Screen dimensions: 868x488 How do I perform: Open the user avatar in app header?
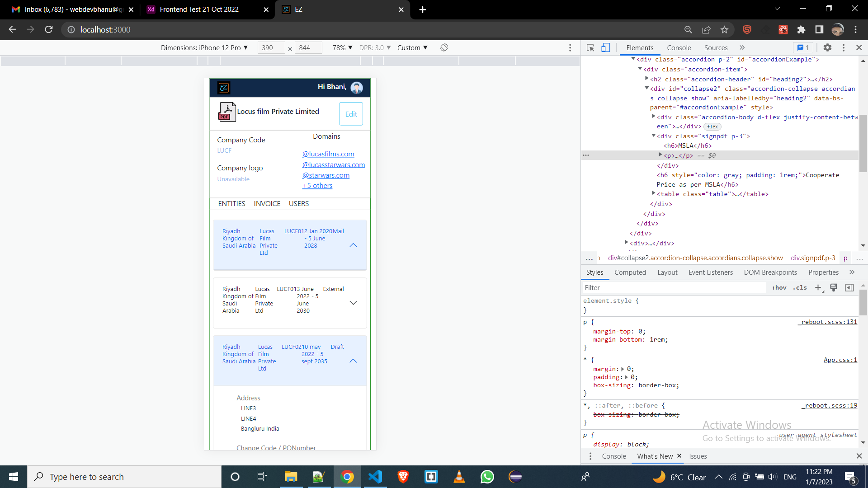tap(357, 88)
